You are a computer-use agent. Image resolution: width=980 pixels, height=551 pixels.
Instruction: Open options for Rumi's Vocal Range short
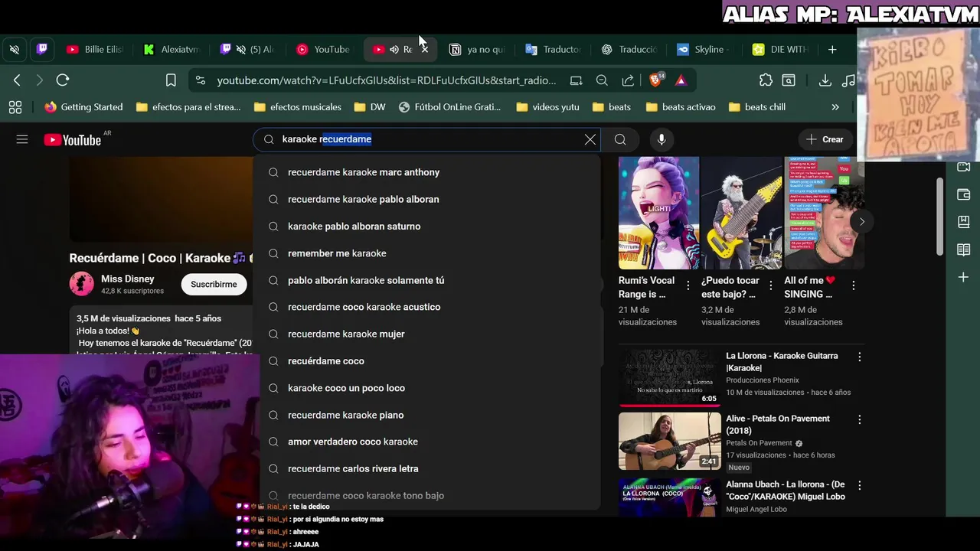[x=688, y=285]
